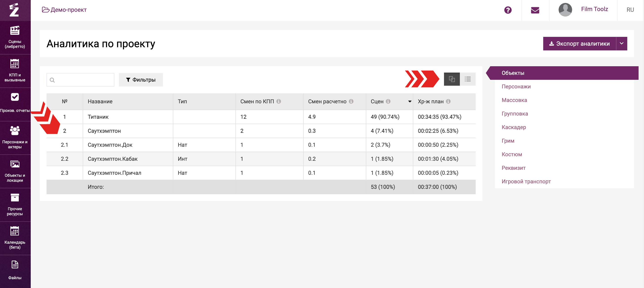644x288 pixels.
Task: Open Прочие ресурсы section
Action: [x=15, y=205]
